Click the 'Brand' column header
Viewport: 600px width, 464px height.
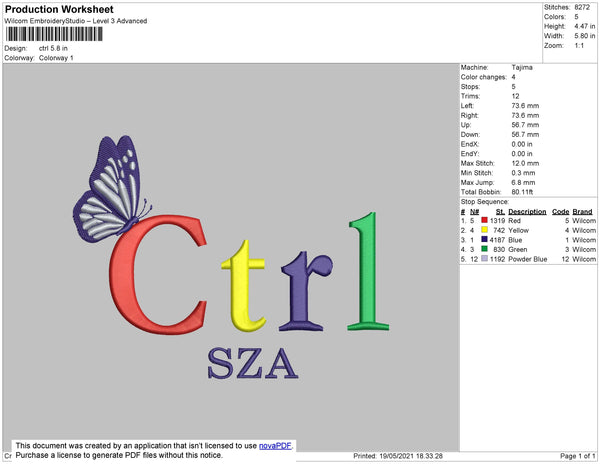pos(582,212)
